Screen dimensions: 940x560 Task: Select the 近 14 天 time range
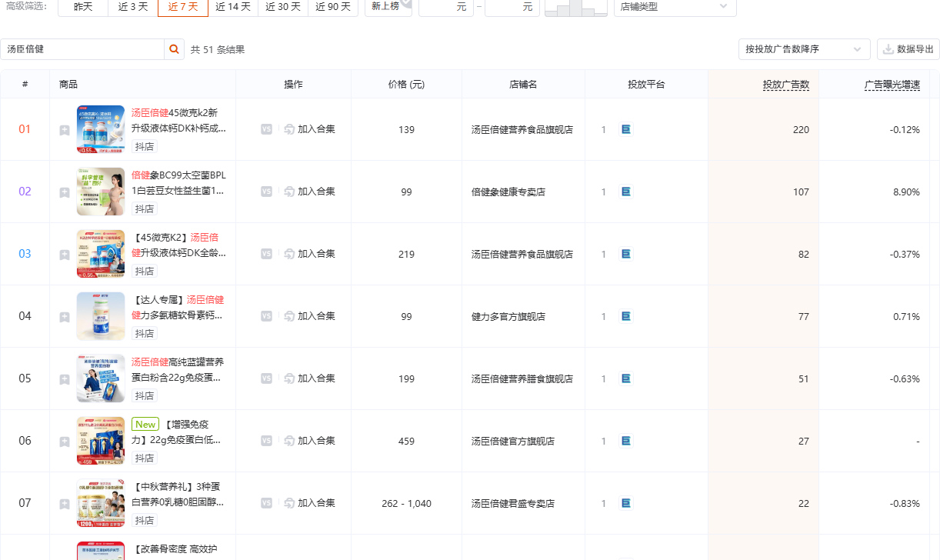pyautogui.click(x=233, y=6)
